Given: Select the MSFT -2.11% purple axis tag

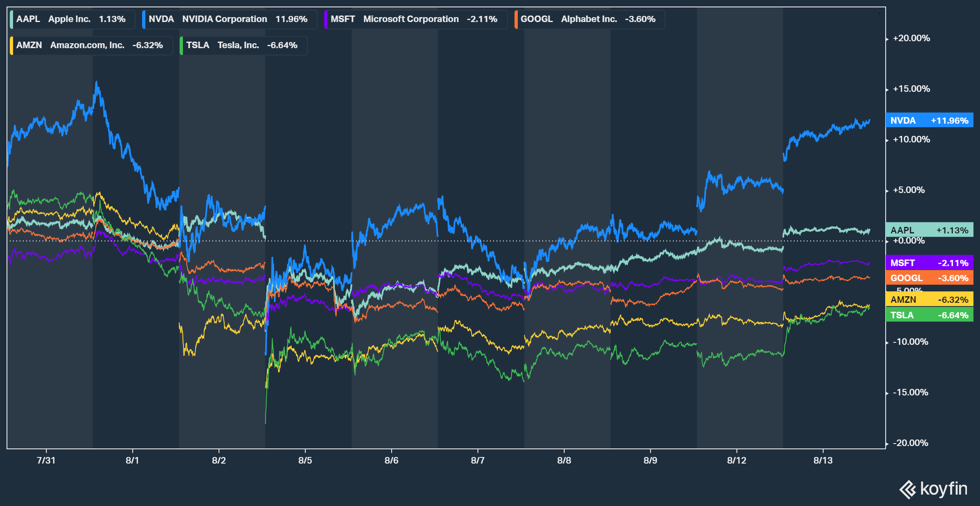Looking at the screenshot, I should click(929, 263).
